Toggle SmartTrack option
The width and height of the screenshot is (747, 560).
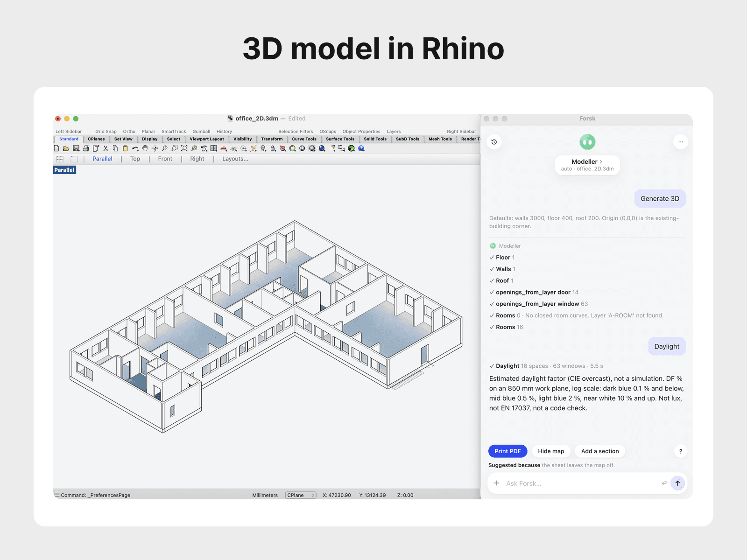click(174, 132)
